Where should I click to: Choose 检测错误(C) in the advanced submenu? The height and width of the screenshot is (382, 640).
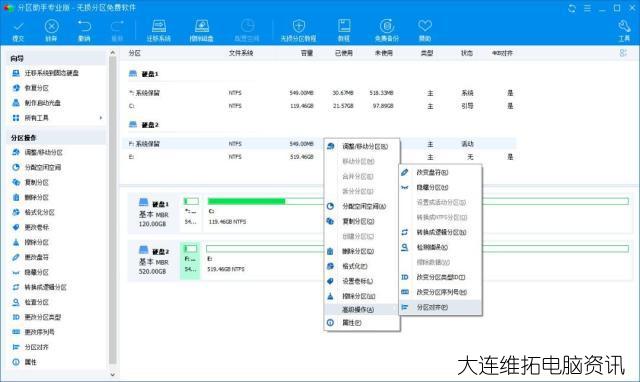[x=440, y=248]
